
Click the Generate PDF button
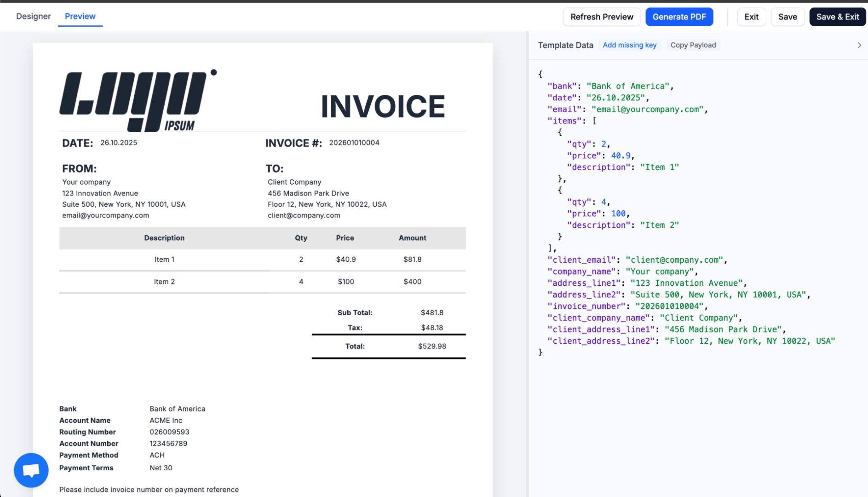(x=679, y=17)
